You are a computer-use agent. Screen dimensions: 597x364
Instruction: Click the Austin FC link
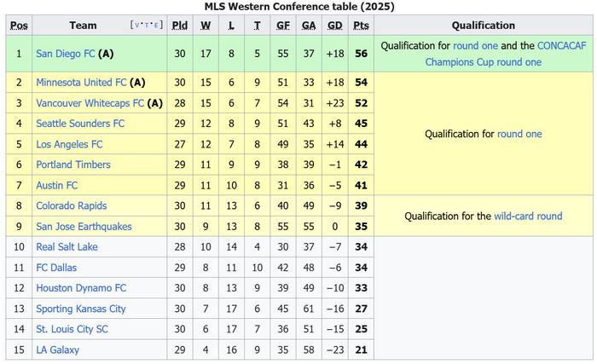tap(56, 185)
